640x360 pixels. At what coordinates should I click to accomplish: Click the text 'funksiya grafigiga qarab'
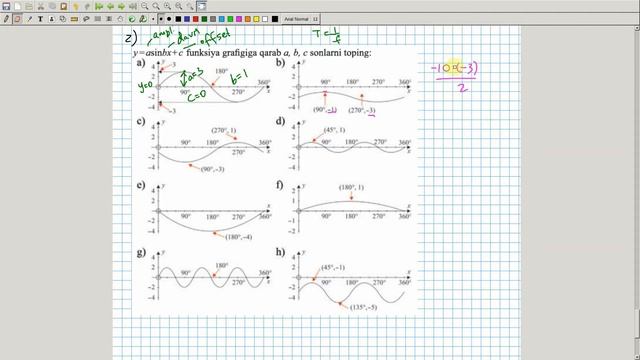pos(233,53)
